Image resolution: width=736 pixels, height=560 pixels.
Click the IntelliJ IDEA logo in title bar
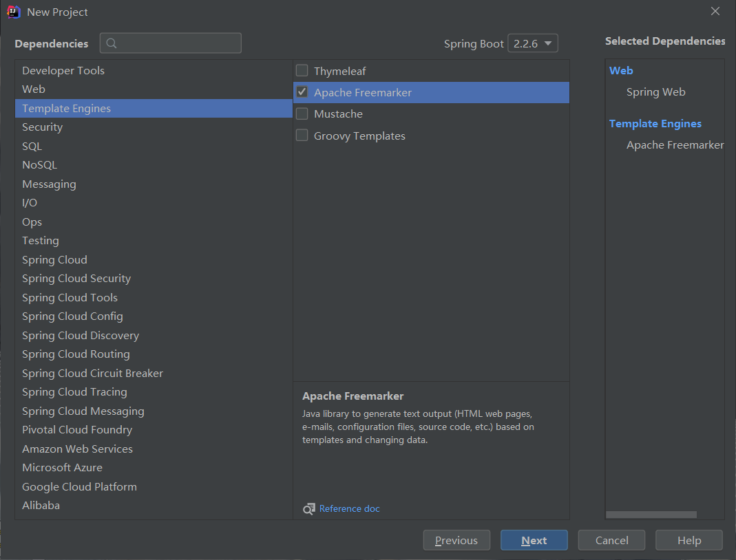[x=13, y=12]
